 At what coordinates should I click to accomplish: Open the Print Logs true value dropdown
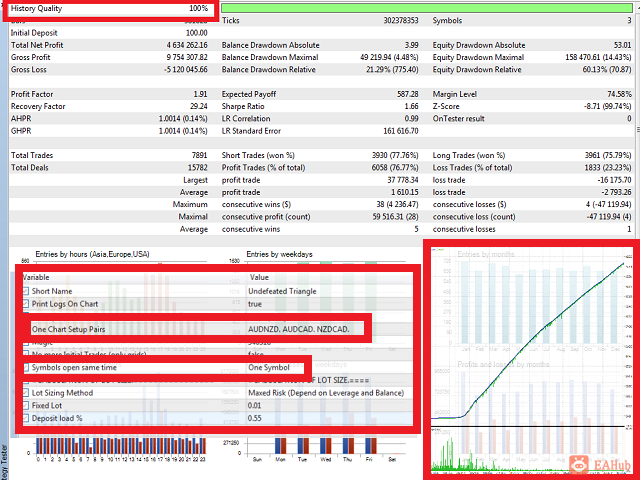[255, 304]
